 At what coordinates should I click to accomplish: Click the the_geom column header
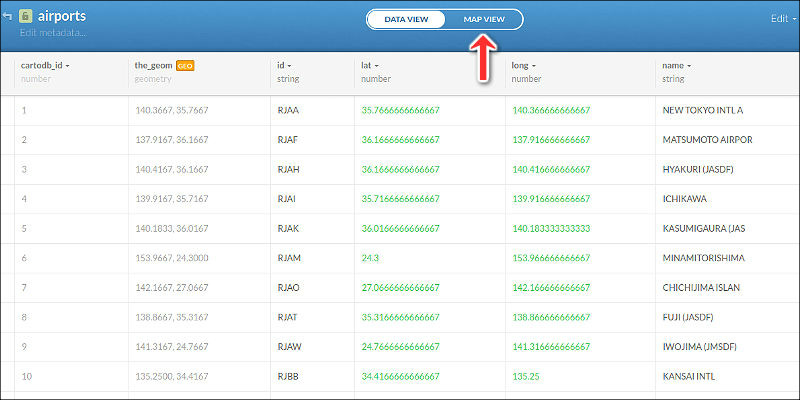[153, 65]
